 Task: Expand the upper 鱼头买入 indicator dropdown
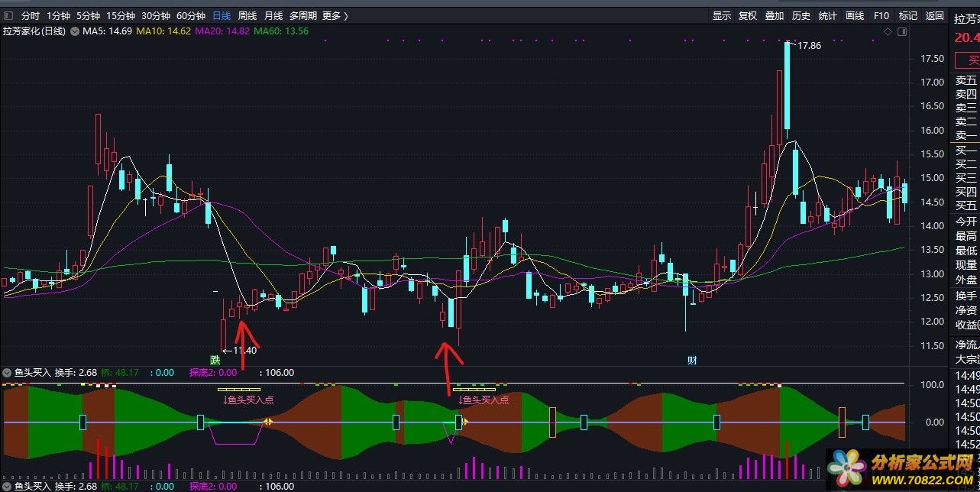pos(7,373)
